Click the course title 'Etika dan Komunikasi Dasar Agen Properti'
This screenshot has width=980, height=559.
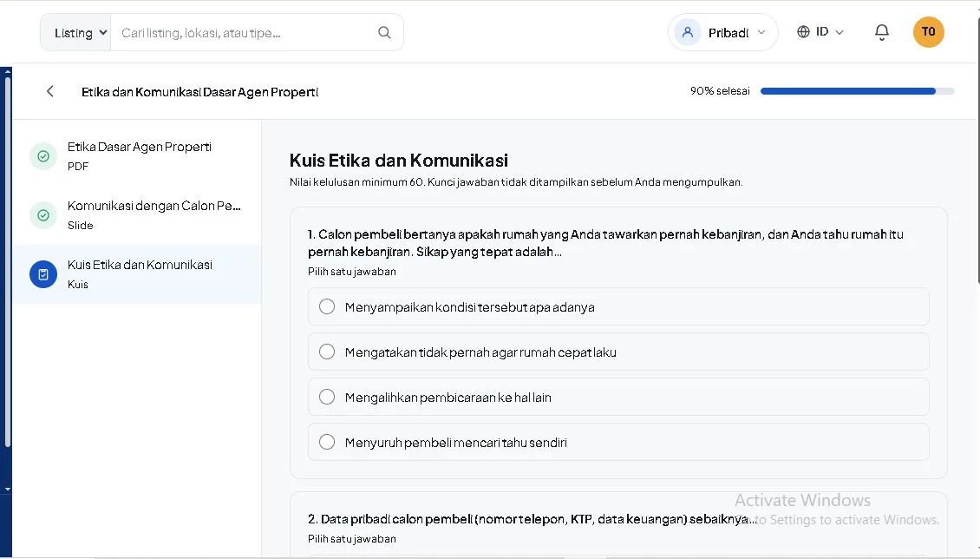coord(200,92)
